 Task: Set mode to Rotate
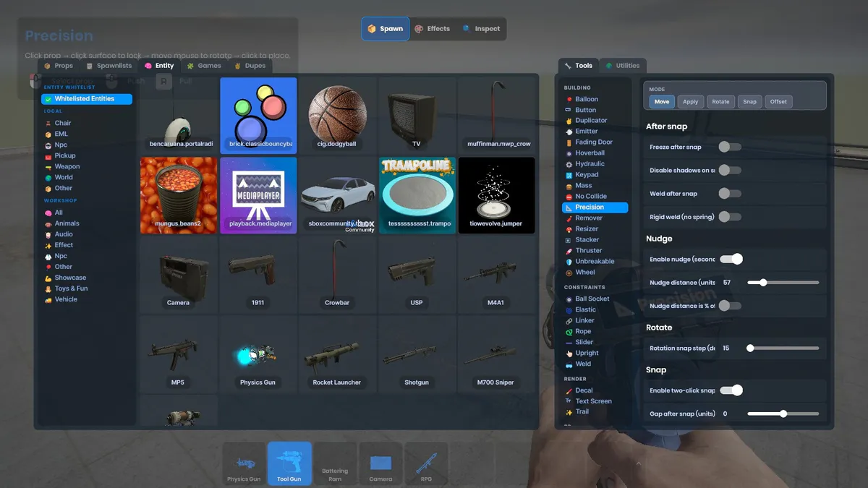coord(720,102)
